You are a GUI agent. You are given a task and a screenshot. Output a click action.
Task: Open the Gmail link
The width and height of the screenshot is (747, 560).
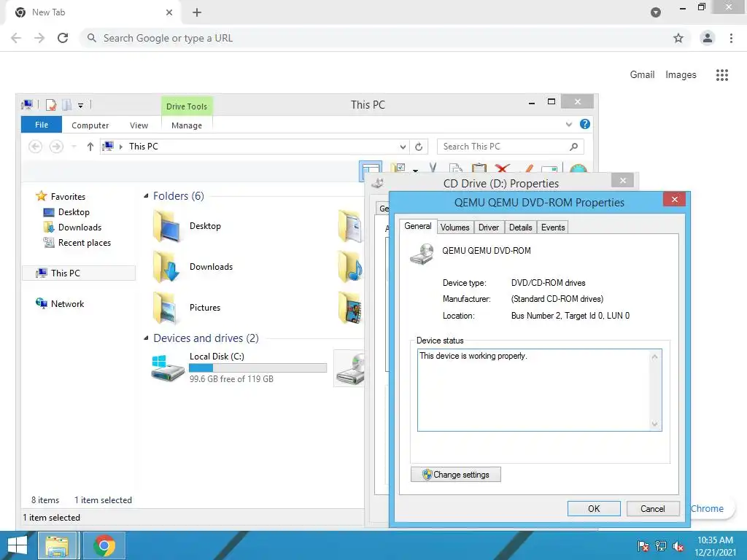(642, 75)
